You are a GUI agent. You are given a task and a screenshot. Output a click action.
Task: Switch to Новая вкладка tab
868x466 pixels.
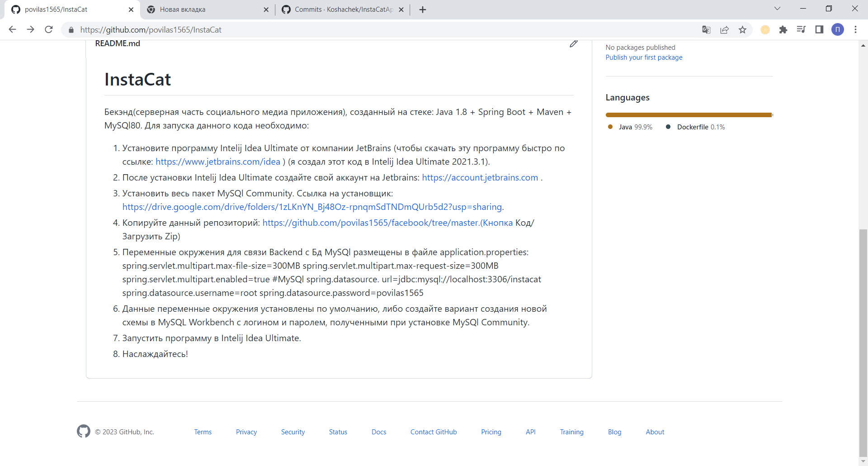click(x=208, y=10)
